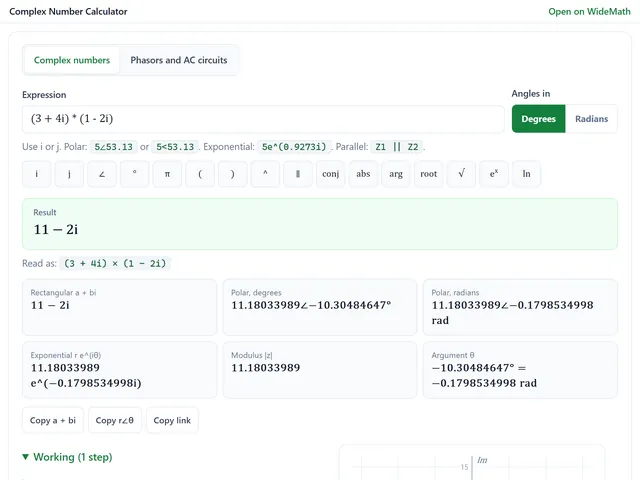Switch to the Complex numbers tab

[72, 60]
